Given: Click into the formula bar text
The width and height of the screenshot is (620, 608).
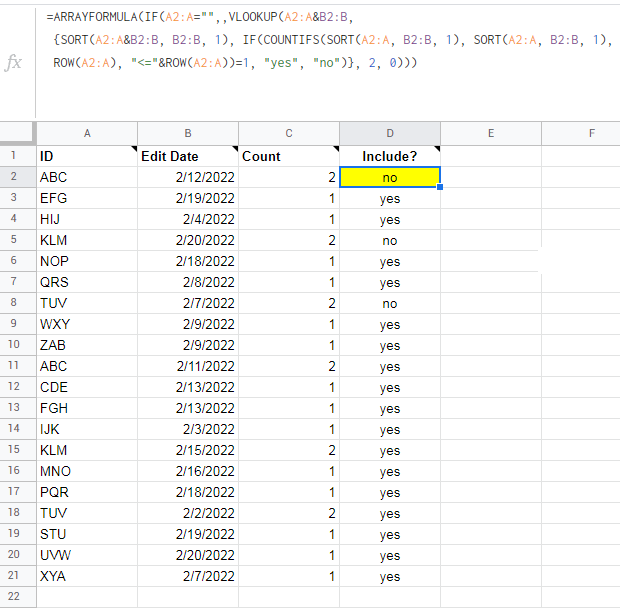Looking at the screenshot, I should pos(328,40).
